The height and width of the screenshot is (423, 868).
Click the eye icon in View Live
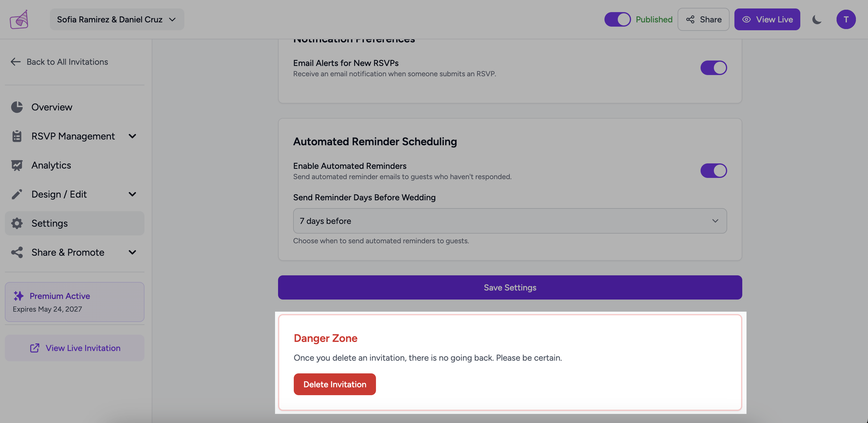[747, 19]
